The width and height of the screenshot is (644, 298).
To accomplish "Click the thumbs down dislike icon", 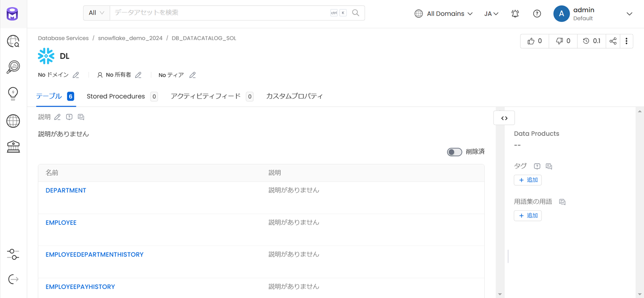I will click(559, 41).
